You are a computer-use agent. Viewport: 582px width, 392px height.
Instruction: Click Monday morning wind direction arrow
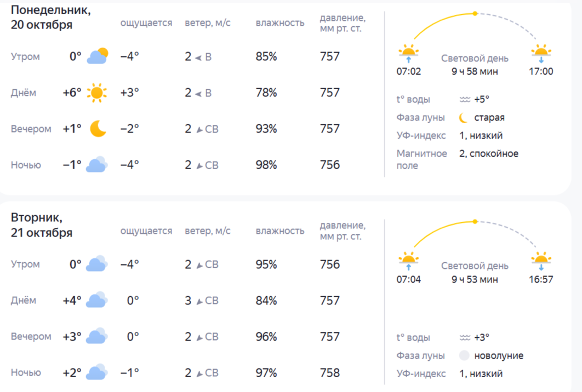(x=198, y=57)
